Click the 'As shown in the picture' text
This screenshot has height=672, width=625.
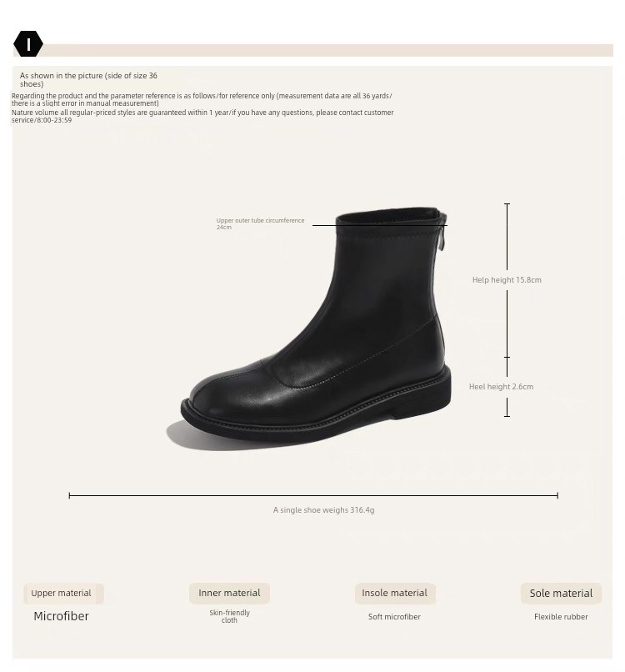(88, 79)
